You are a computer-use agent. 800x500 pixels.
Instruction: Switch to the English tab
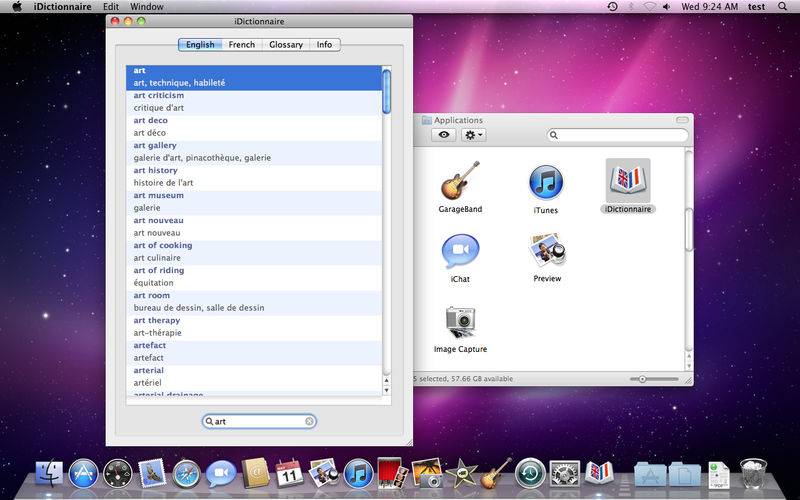pos(200,44)
